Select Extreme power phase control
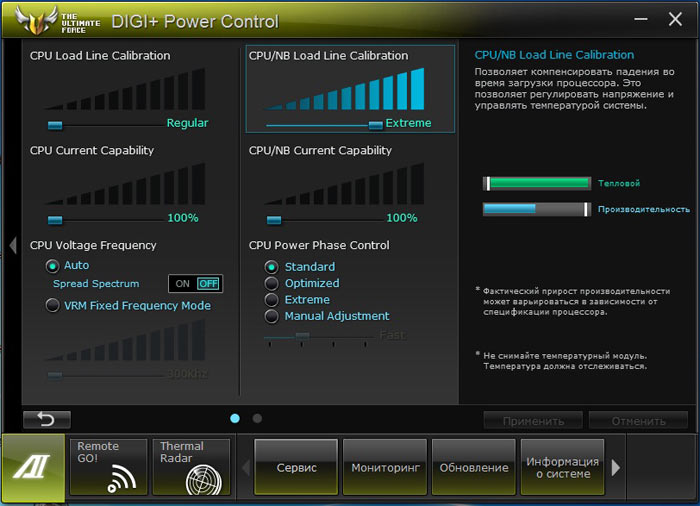This screenshot has height=506, width=700. pos(271,300)
